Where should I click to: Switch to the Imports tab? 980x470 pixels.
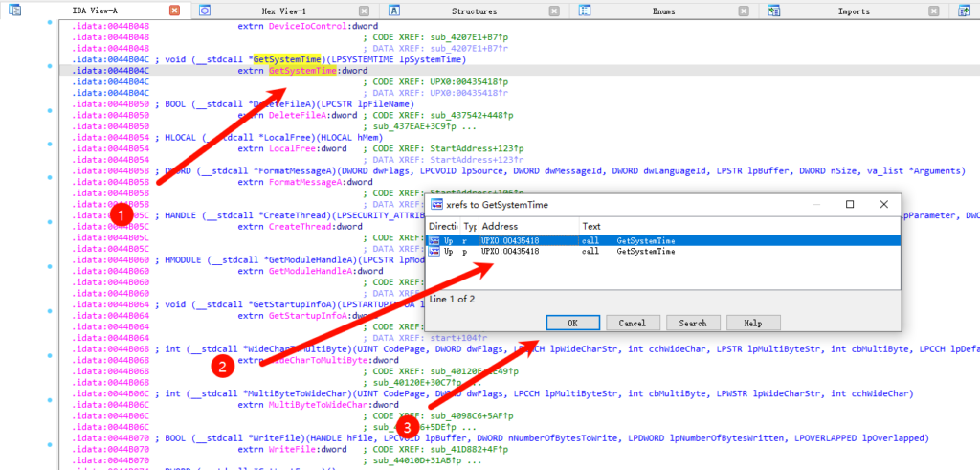pos(853,11)
